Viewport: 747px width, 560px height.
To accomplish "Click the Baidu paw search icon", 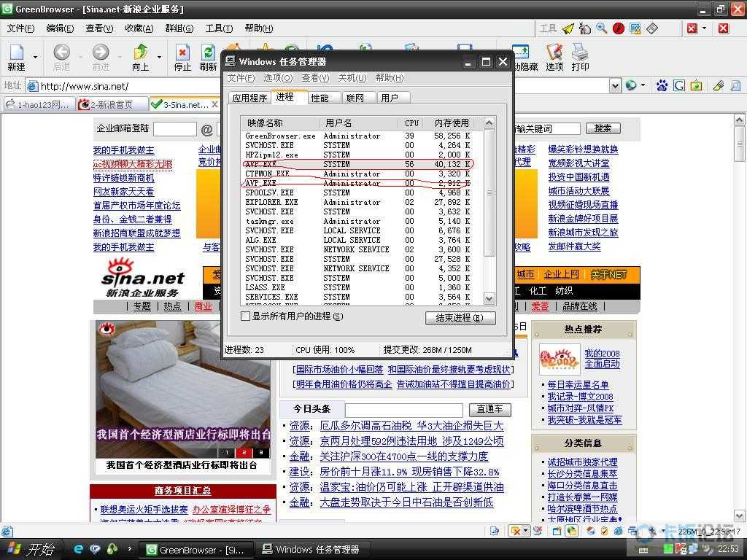I will coord(662,86).
